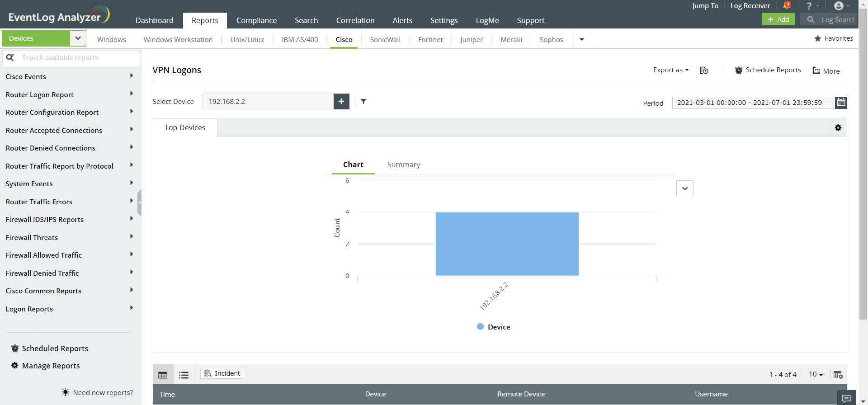The width and height of the screenshot is (868, 405).
Task: Sort by the Username column header
Action: coord(711,394)
